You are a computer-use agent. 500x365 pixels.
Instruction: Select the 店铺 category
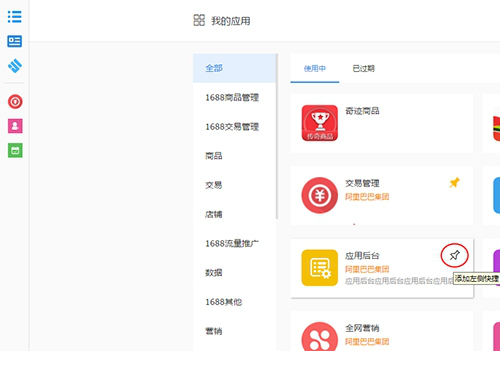click(234, 214)
